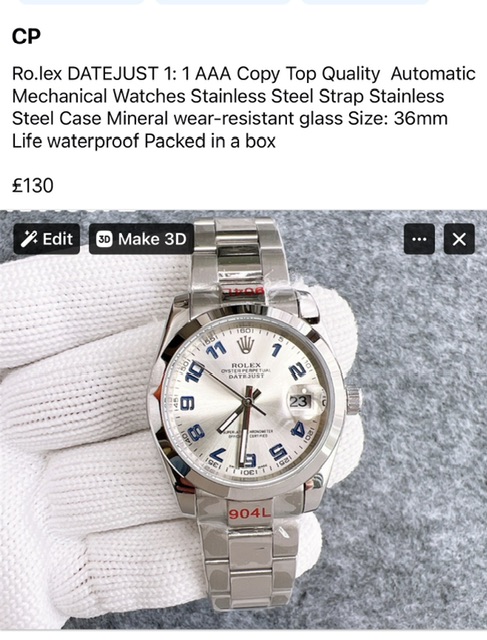Tap the Ro.lex DATEJUST description paragraph
The width and height of the screenshot is (487, 640).
click(244, 107)
